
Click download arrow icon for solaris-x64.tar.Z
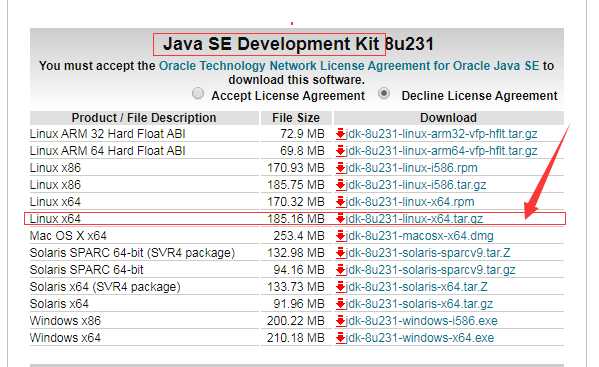pyautogui.click(x=341, y=287)
